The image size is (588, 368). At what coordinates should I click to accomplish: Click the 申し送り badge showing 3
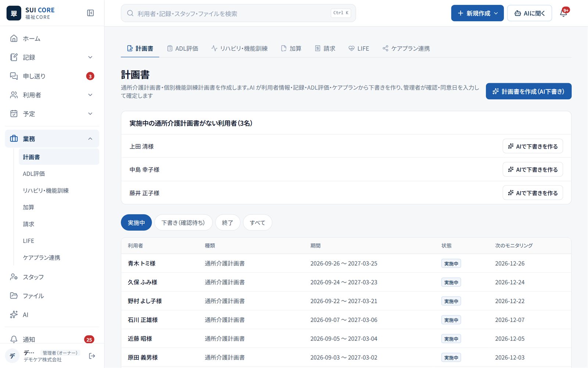90,76
